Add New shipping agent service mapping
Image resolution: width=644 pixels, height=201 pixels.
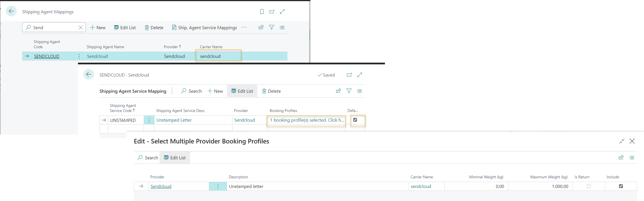click(x=215, y=91)
